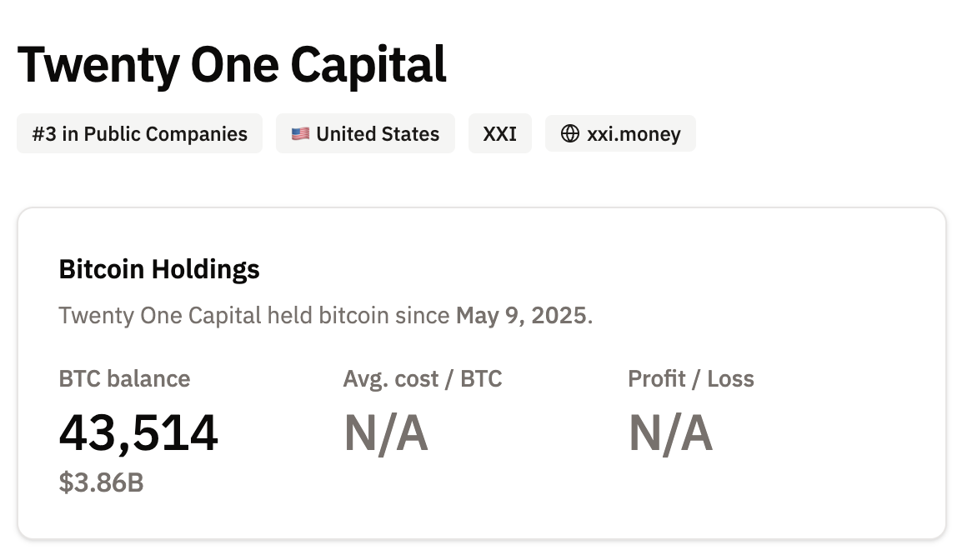Click the May 9, 2025 date text
Image resolution: width=967 pixels, height=560 pixels.
[x=521, y=316]
